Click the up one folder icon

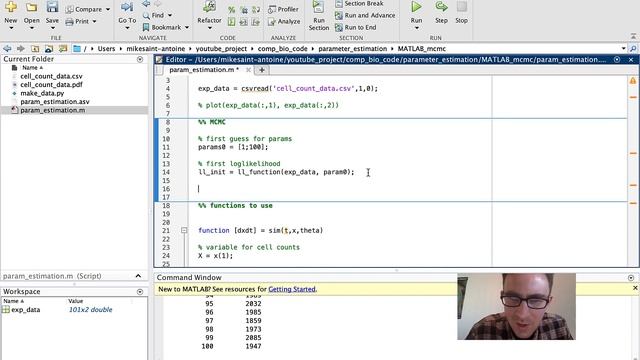click(x=35, y=49)
